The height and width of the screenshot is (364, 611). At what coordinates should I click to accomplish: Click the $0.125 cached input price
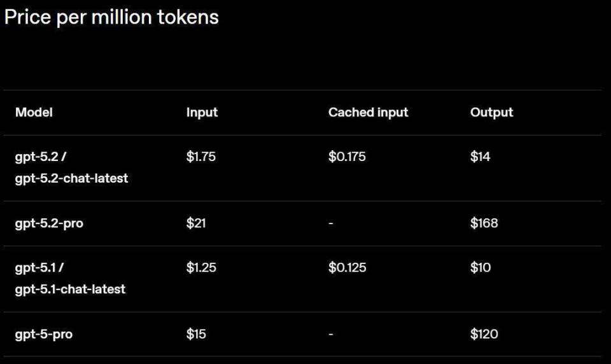coord(347,267)
